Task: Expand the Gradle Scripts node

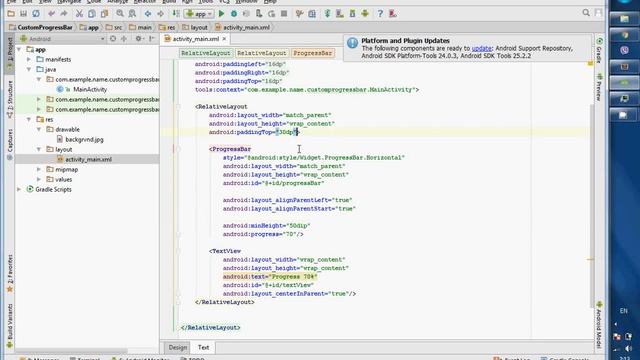Action: tap(19, 189)
